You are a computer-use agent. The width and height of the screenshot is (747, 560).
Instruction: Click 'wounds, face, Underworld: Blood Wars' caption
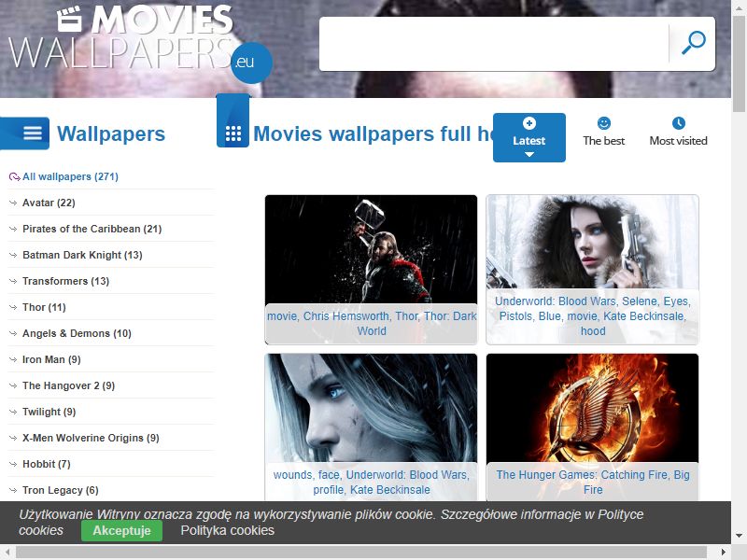372,482
